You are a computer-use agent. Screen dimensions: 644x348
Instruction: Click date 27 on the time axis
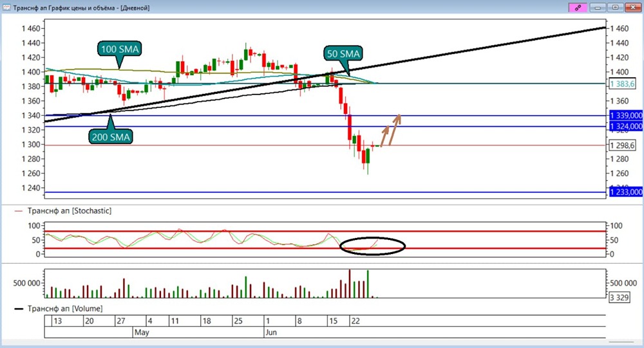(120, 321)
